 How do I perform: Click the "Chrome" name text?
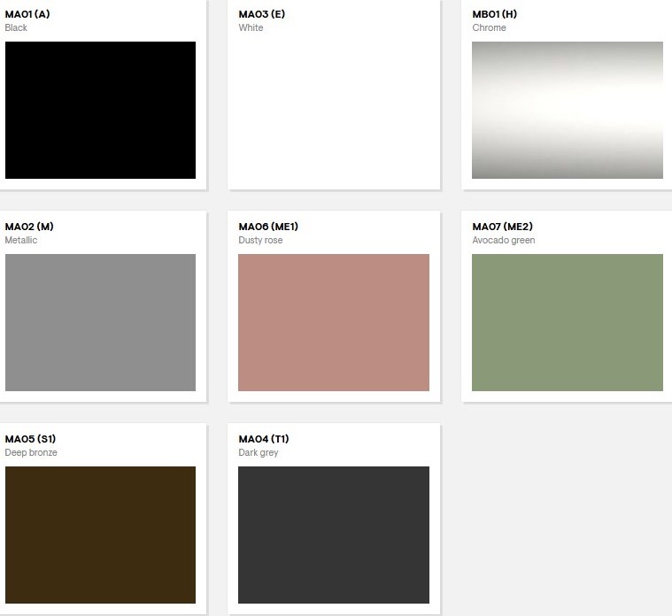point(489,28)
